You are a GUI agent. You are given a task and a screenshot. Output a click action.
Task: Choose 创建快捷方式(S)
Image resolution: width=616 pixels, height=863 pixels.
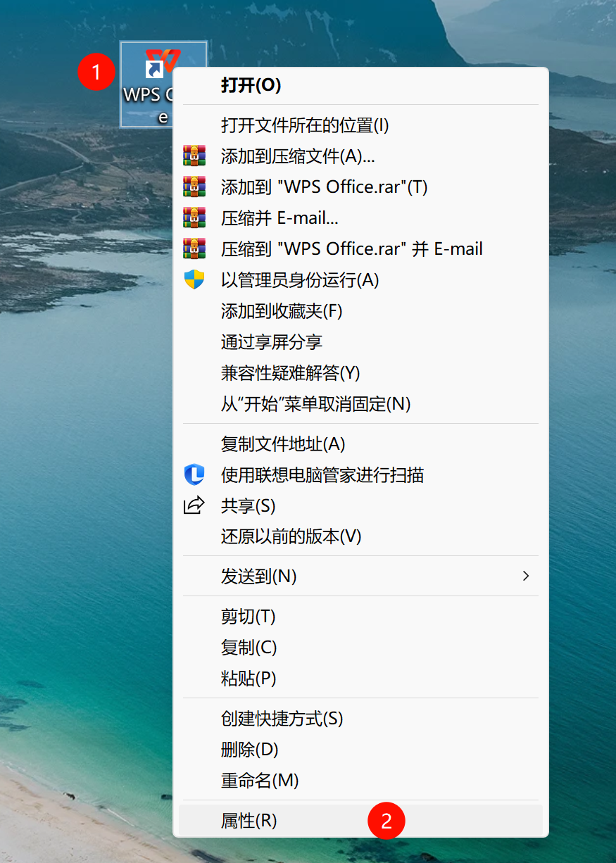click(360, 719)
